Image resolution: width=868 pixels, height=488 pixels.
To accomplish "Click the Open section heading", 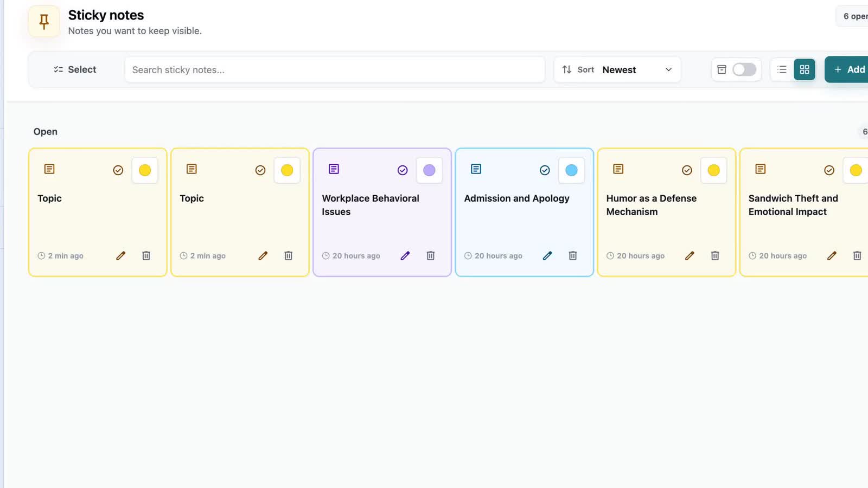I will pos(45,132).
